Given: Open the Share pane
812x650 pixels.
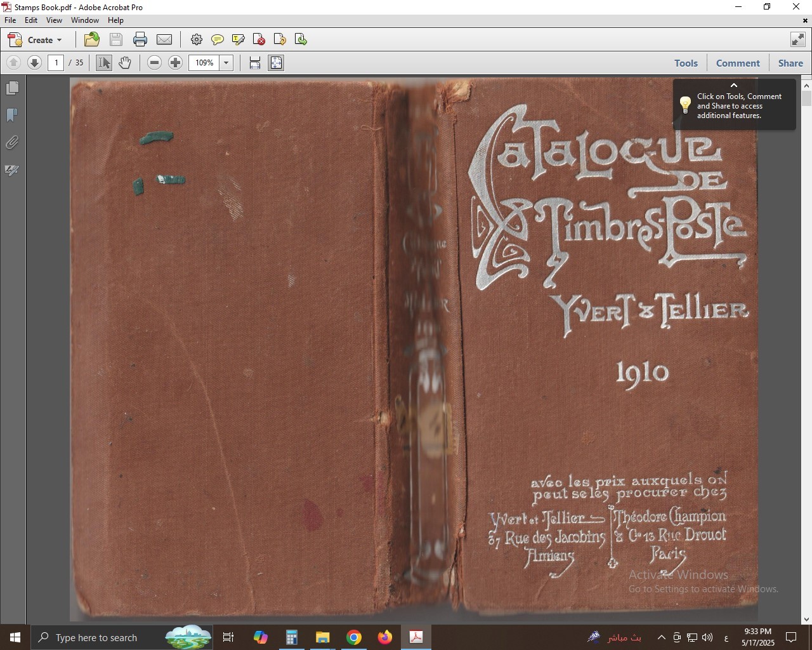Looking at the screenshot, I should (790, 63).
